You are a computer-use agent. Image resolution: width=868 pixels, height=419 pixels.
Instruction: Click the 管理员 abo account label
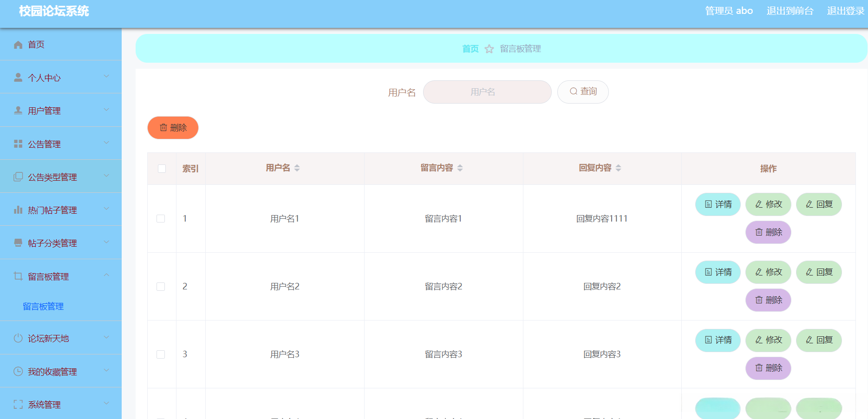(x=729, y=11)
